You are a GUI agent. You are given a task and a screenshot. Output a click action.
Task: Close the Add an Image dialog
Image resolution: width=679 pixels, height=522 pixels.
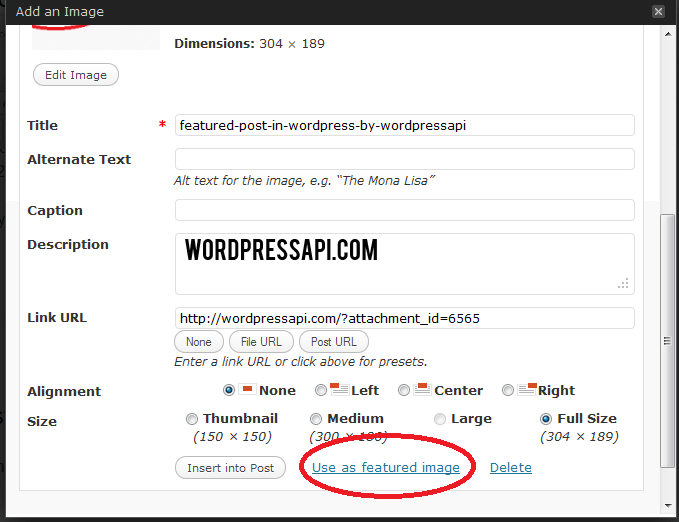658,11
